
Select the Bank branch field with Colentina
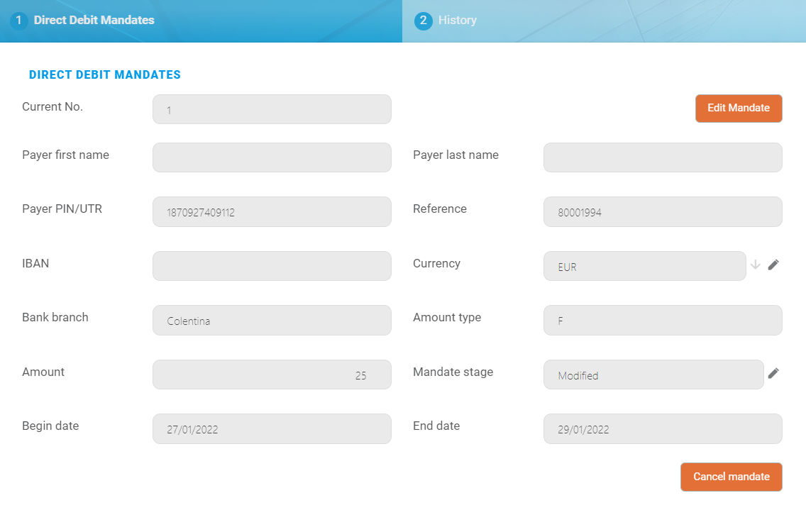point(272,321)
